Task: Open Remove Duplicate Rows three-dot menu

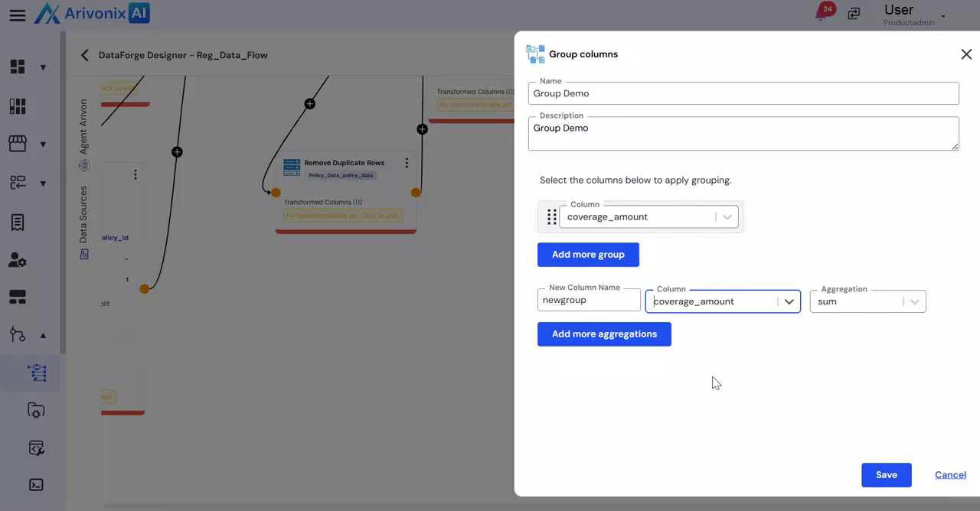Action: click(x=407, y=163)
